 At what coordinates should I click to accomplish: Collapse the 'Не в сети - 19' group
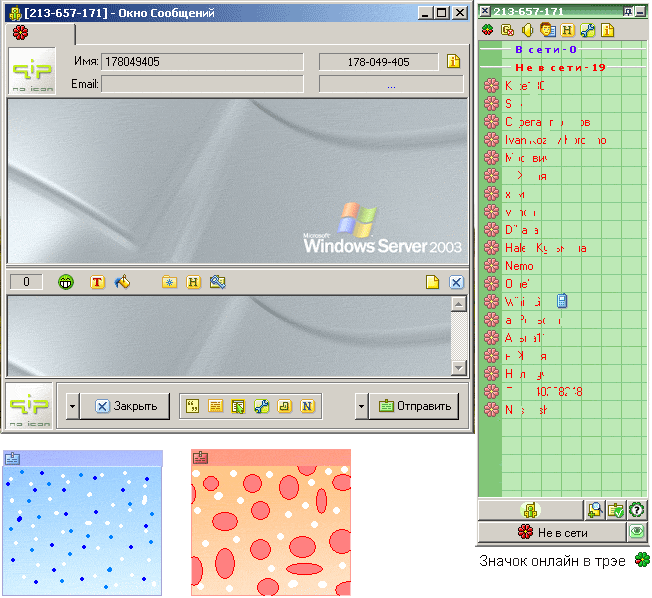(560, 67)
